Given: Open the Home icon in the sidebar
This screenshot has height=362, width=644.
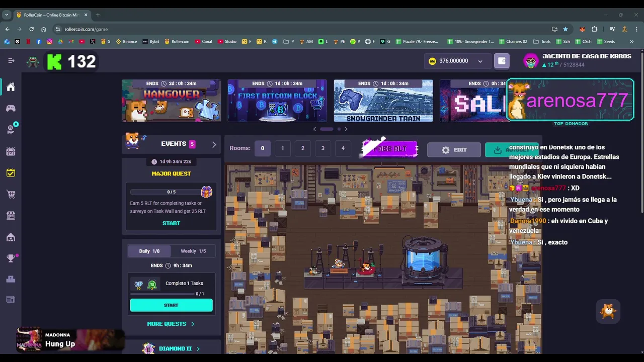Looking at the screenshot, I should (x=11, y=87).
